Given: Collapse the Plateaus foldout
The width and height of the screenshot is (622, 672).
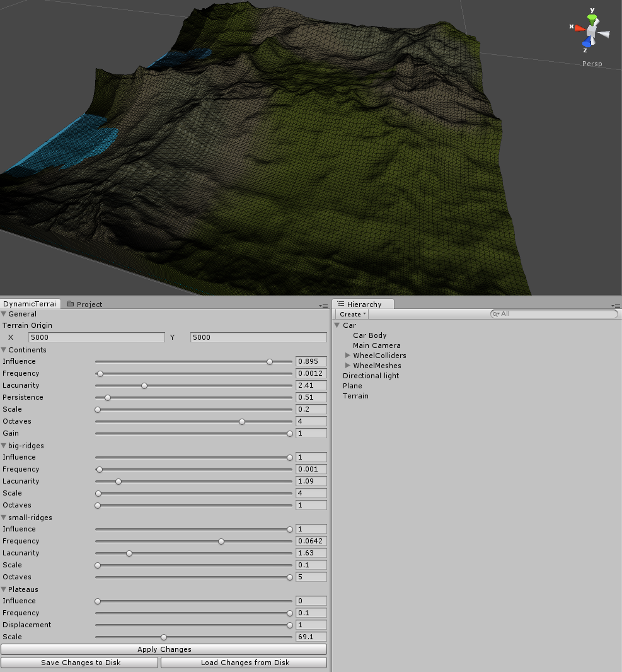Looking at the screenshot, I should [x=5, y=589].
